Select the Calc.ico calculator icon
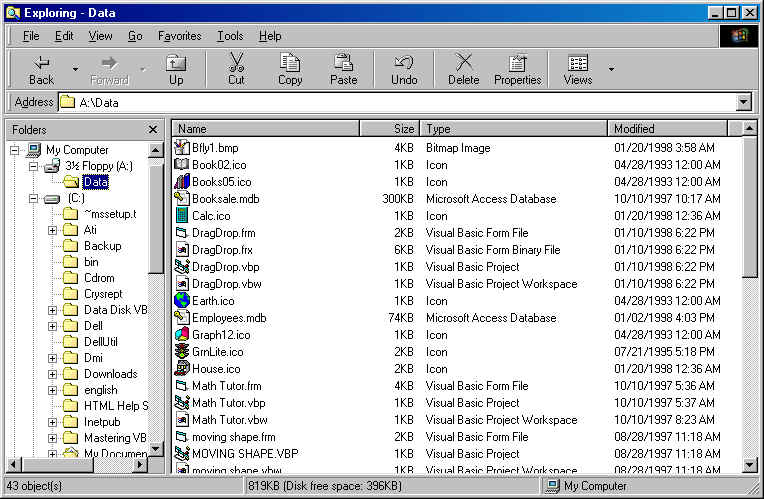This screenshot has height=499, width=764. [x=182, y=215]
